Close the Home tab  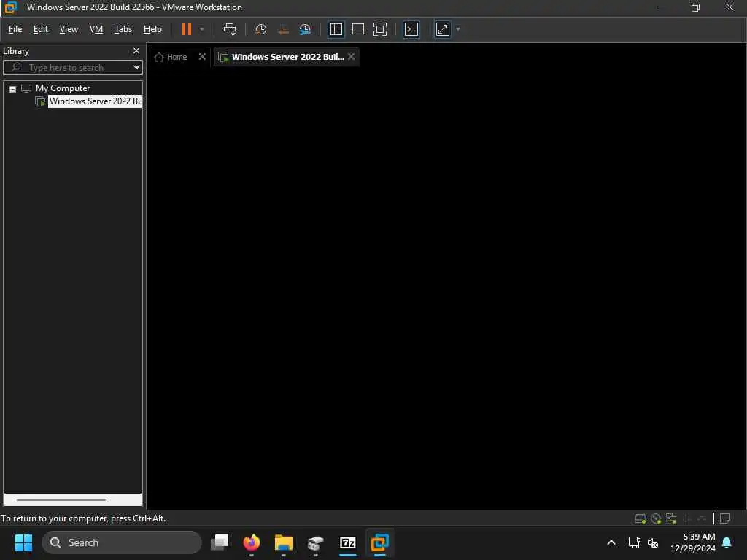[202, 56]
